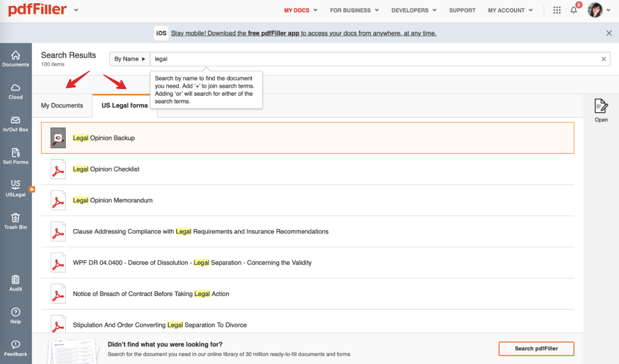This screenshot has width=619, height=364.
Task: Open FOR BUSINESS menu
Action: [x=354, y=10]
